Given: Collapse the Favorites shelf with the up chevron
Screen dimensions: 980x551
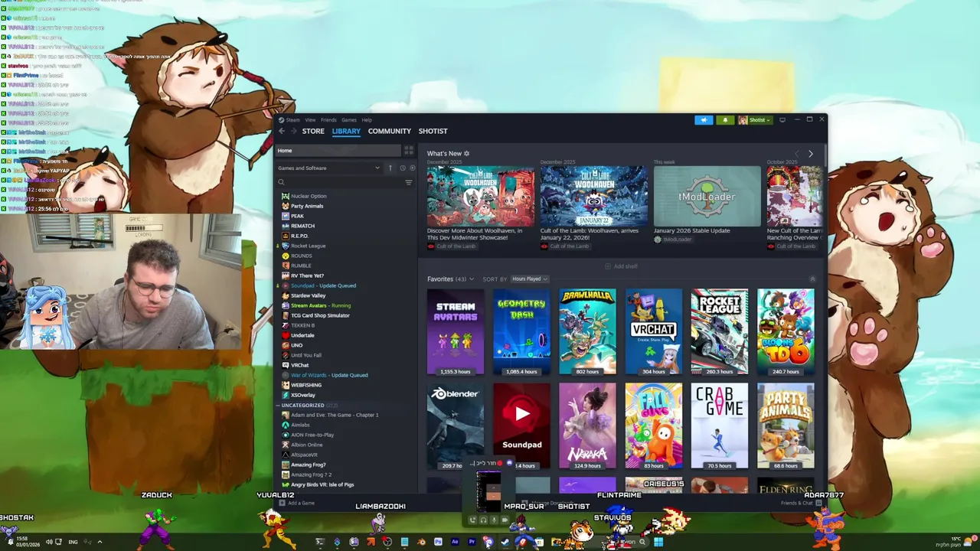Looking at the screenshot, I should click(812, 279).
